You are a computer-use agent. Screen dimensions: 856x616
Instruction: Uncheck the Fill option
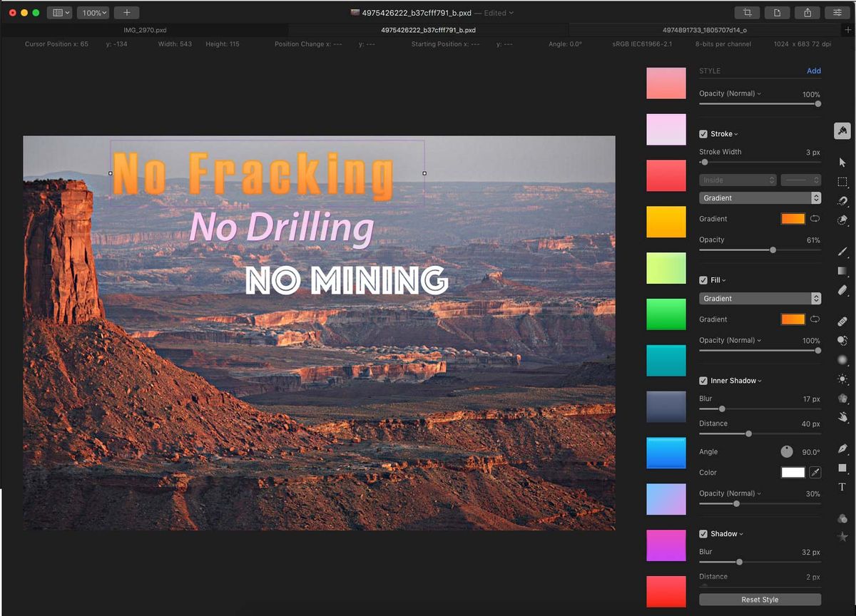pyautogui.click(x=703, y=279)
